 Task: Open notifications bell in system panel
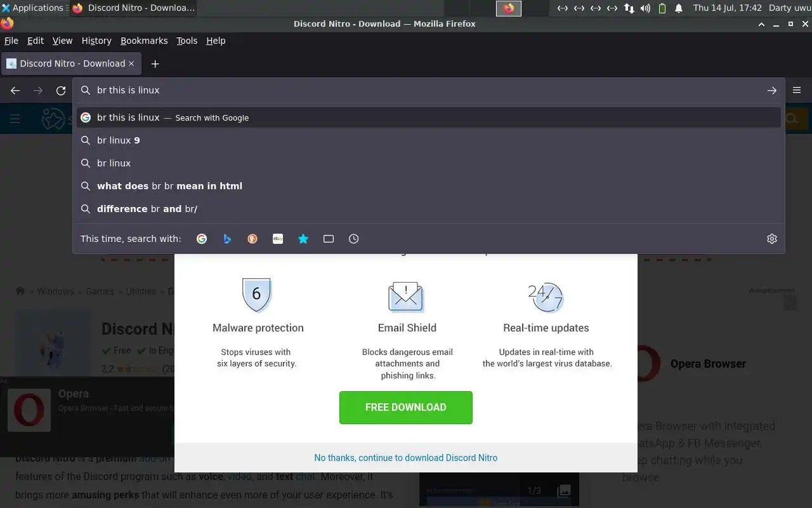679,8
